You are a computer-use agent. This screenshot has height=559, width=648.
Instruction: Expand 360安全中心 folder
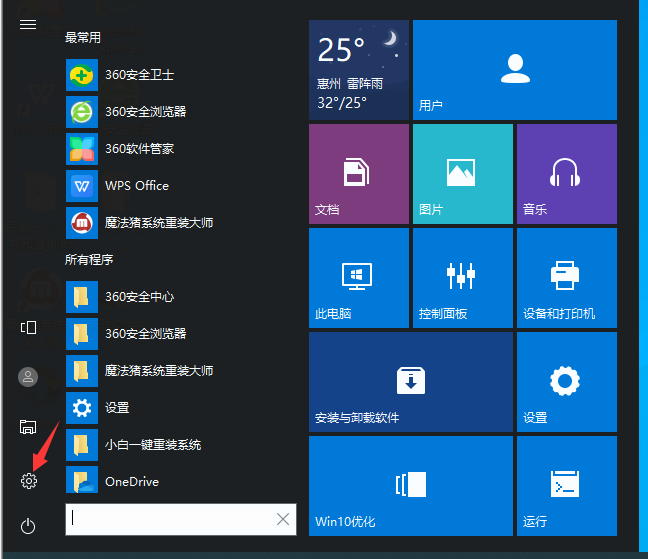click(120, 297)
